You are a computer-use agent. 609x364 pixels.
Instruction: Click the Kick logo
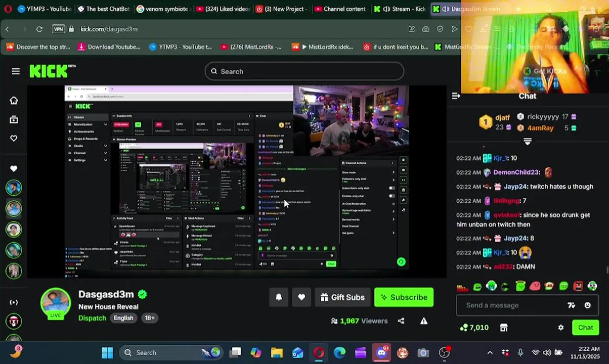(52, 71)
